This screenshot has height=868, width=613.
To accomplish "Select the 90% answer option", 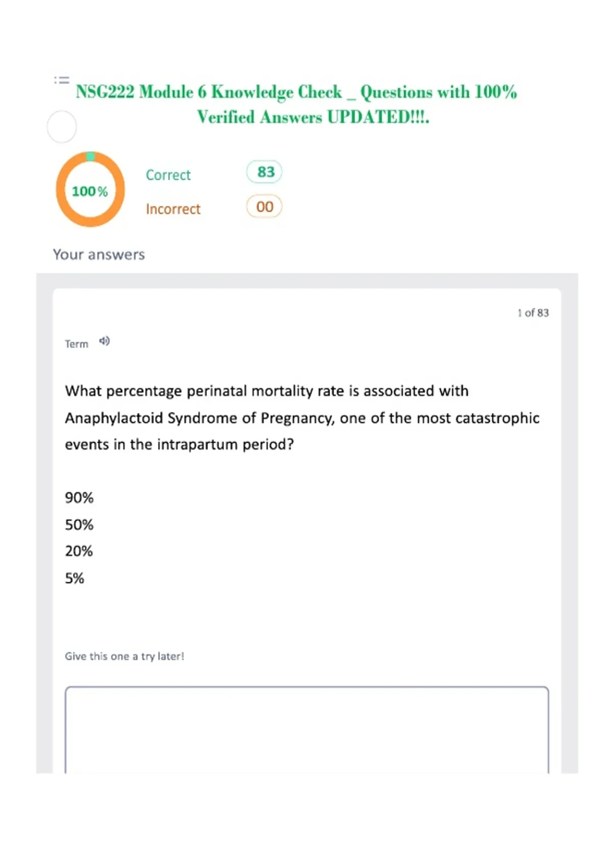I will point(79,498).
